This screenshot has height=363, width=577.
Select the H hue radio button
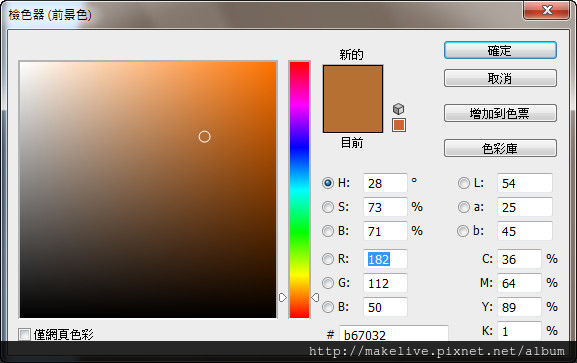point(328,183)
